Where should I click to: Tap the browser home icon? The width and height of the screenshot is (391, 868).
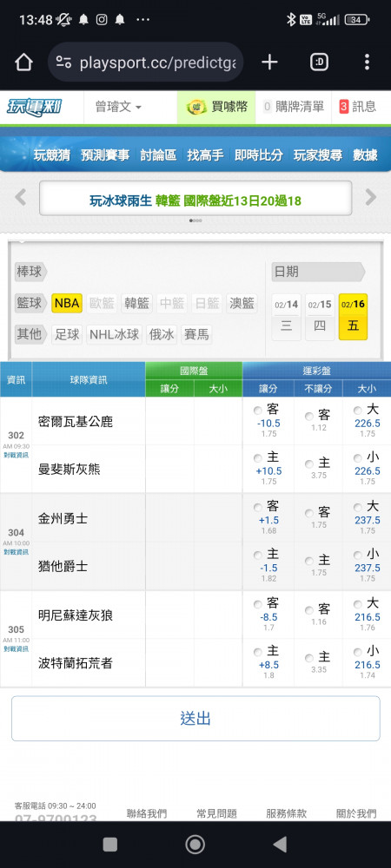(x=23, y=62)
